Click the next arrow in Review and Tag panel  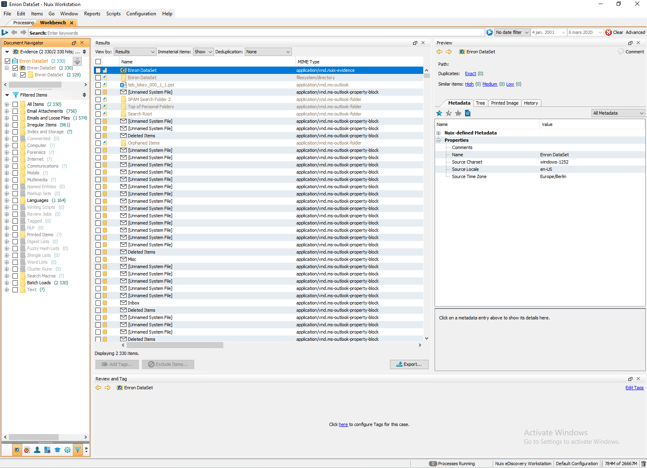point(107,388)
